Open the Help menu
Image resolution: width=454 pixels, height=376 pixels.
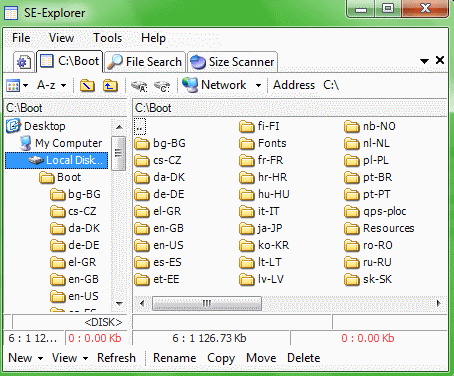[x=153, y=38]
